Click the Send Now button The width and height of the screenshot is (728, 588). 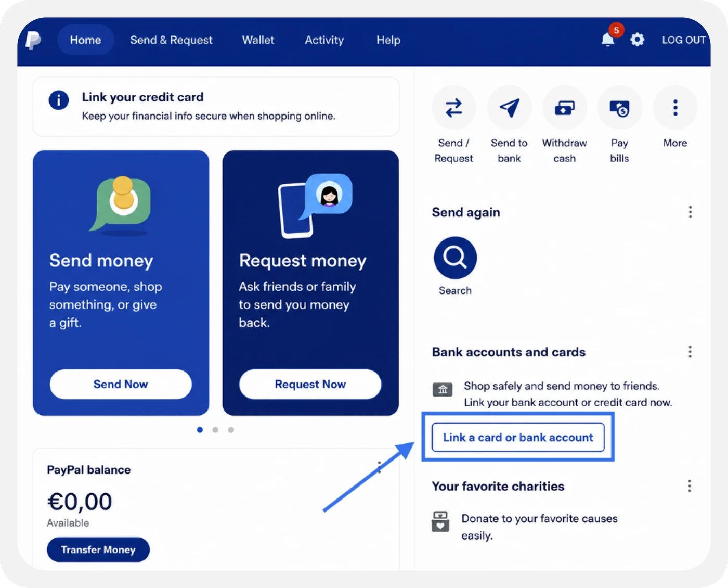click(121, 384)
